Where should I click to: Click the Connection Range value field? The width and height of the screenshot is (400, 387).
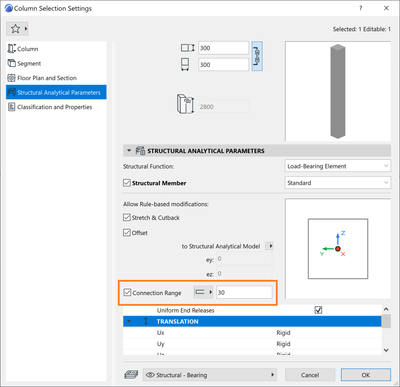tap(244, 292)
